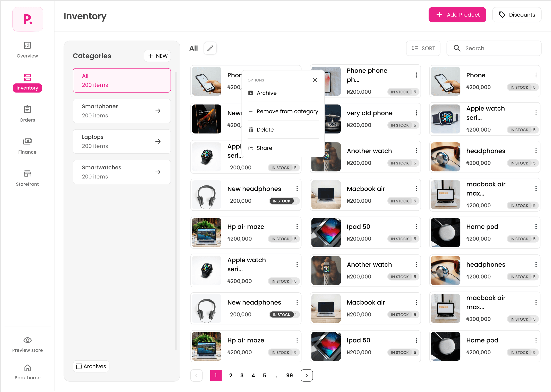Click inside the Search field
Viewport: 551px width, 392px height.
(494, 48)
